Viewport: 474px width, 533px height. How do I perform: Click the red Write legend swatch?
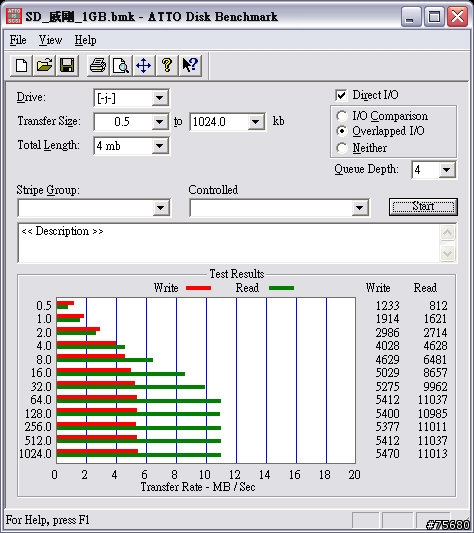click(x=199, y=288)
